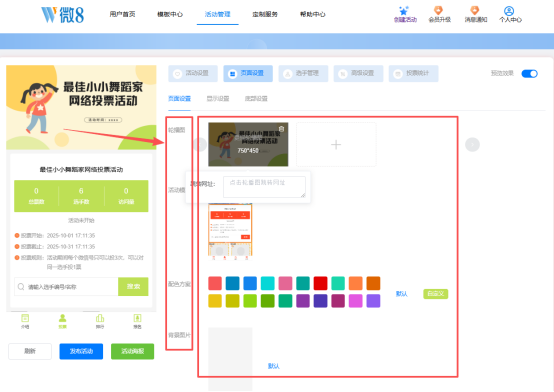Image resolution: width=554 pixels, height=392 pixels.
Task: Pick the lime green color swatch
Action: tap(250, 301)
